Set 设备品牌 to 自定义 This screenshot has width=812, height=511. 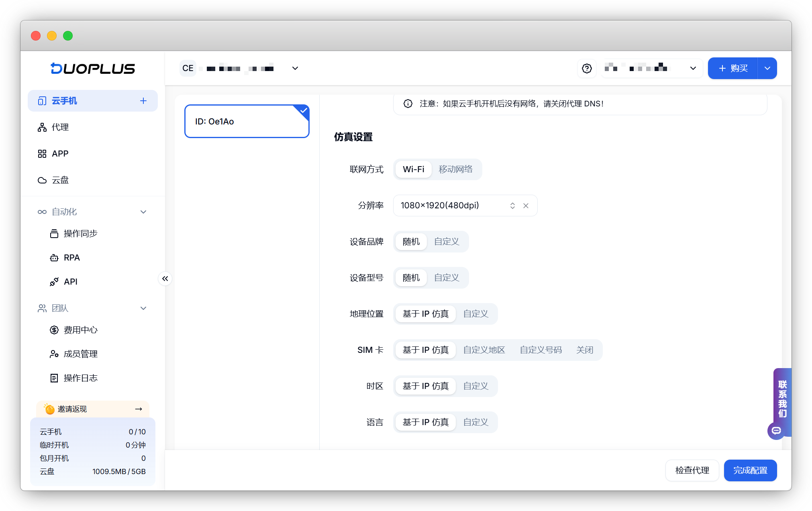[x=447, y=242]
